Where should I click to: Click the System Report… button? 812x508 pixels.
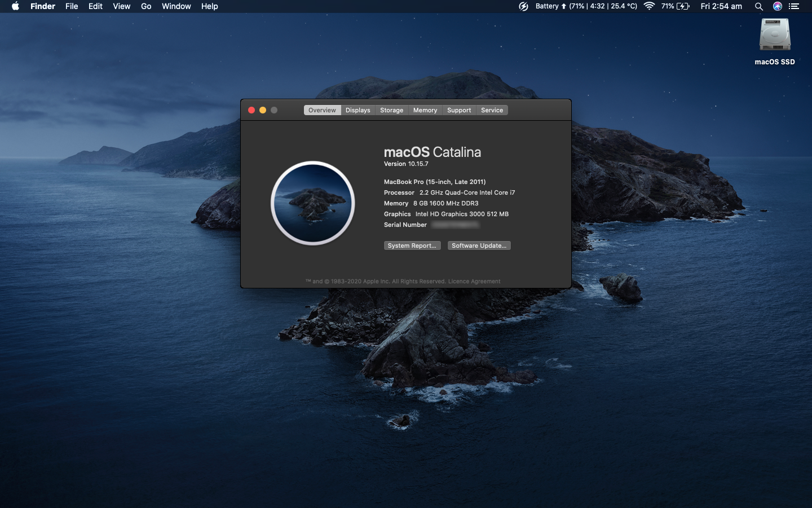click(412, 246)
